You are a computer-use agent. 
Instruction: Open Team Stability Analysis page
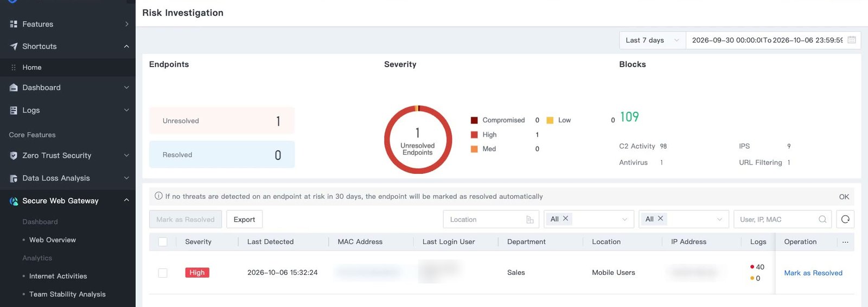(x=67, y=294)
